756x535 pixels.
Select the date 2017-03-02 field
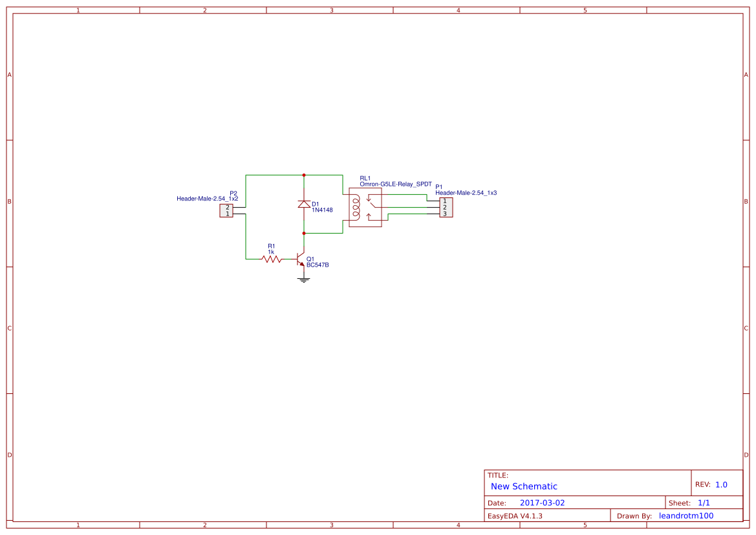point(542,503)
